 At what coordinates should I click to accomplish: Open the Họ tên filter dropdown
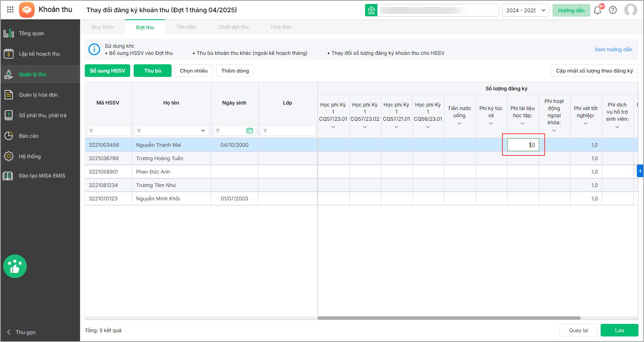(x=203, y=131)
